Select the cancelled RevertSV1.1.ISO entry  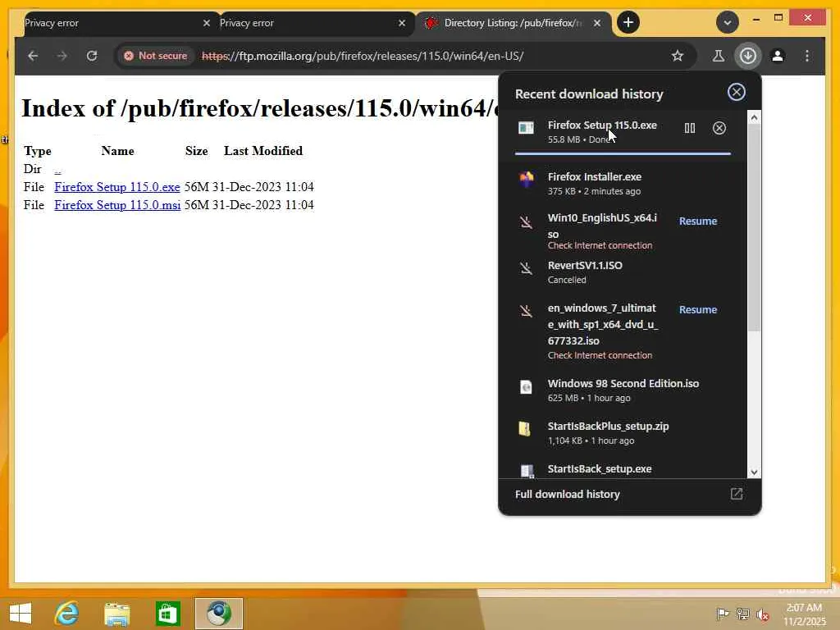[x=623, y=272]
